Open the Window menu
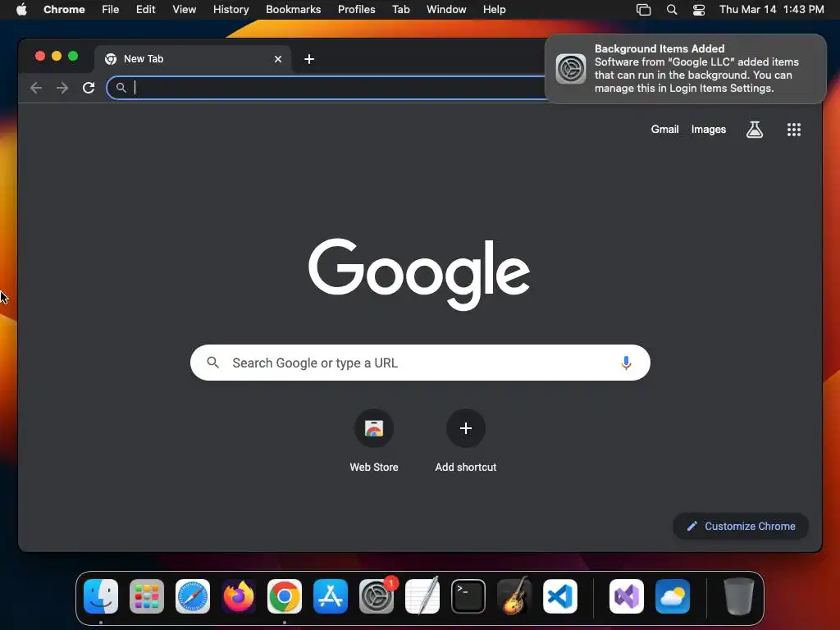Viewport: 840px width, 630px height. pos(446,10)
